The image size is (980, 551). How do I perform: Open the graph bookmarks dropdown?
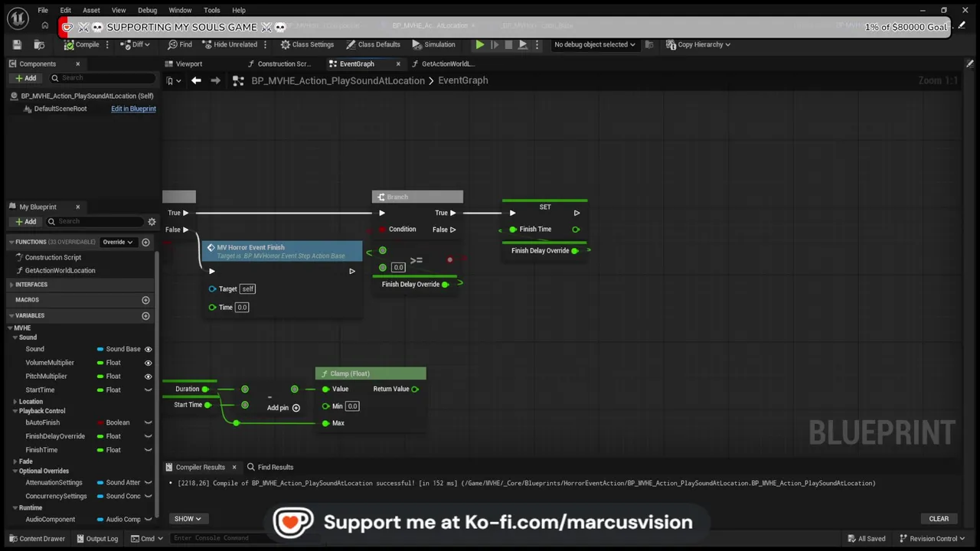pos(174,80)
